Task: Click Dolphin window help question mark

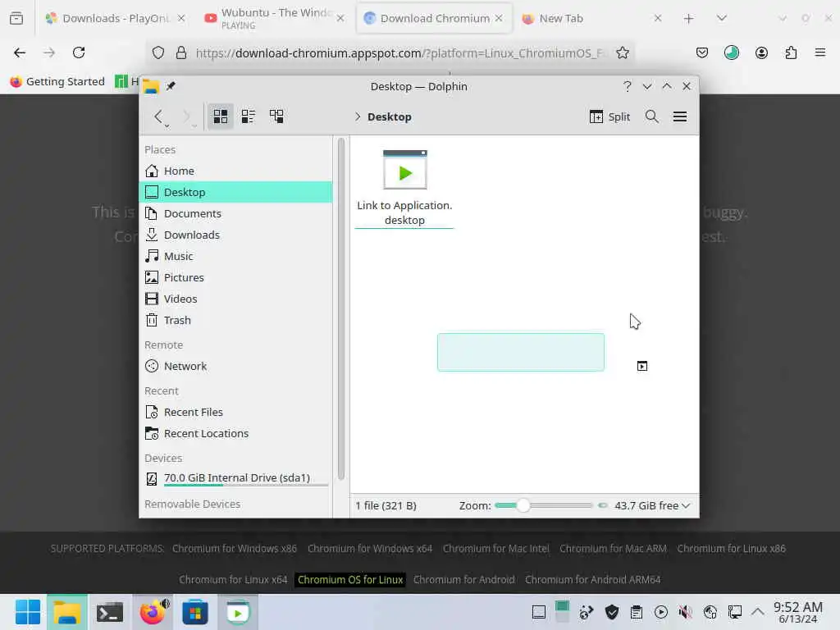Action: [x=627, y=86]
